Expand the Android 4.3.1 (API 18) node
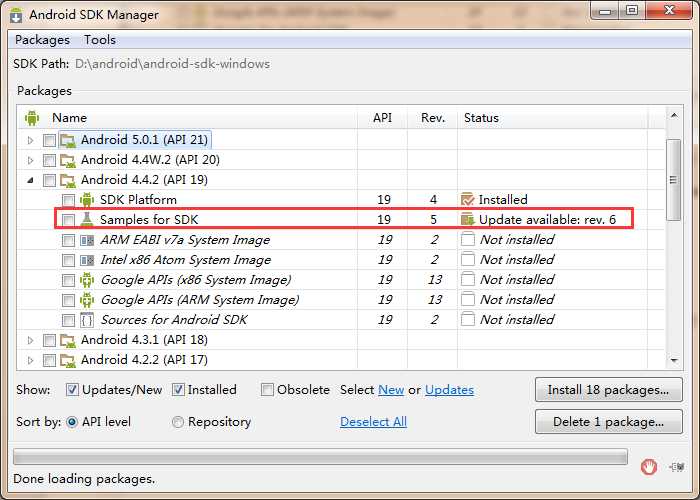 tap(30, 341)
